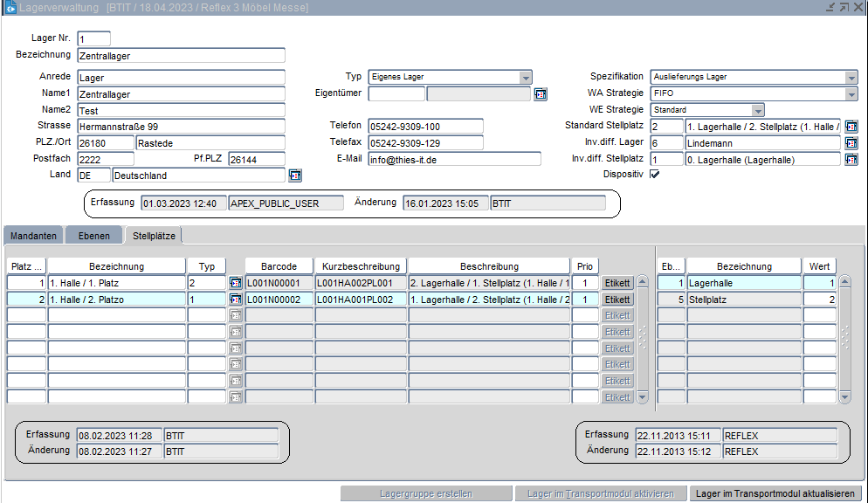The width and height of the screenshot is (868, 503).
Task: Open lookup icon next to Eigentümer field
Action: point(541,93)
